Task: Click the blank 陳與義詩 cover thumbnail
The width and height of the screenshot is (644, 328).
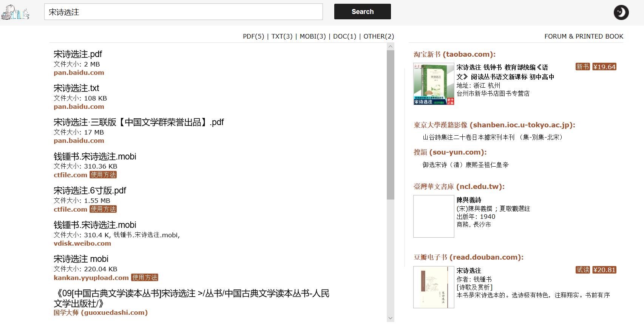Action: [x=434, y=216]
